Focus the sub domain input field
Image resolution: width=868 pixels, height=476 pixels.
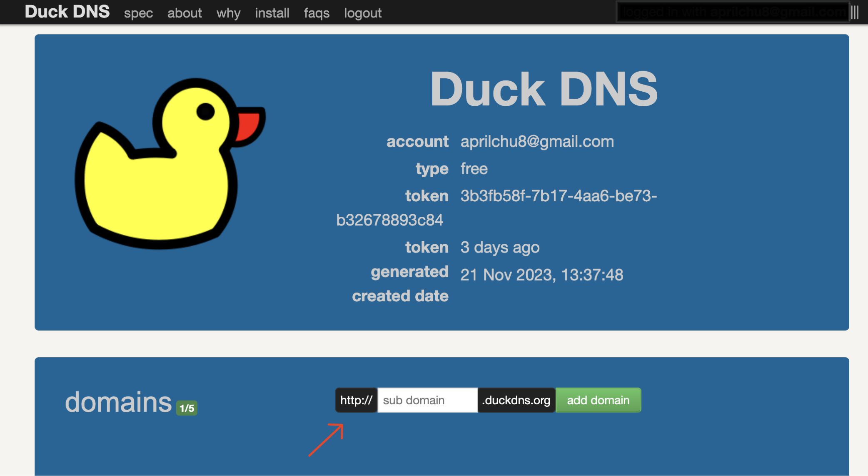(427, 400)
